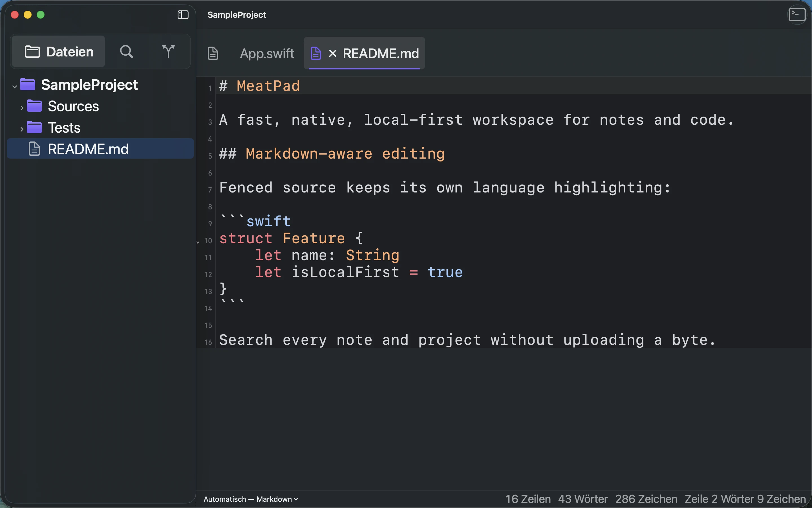Open the source control branch icon
Image resolution: width=812 pixels, height=508 pixels.
[168, 52]
